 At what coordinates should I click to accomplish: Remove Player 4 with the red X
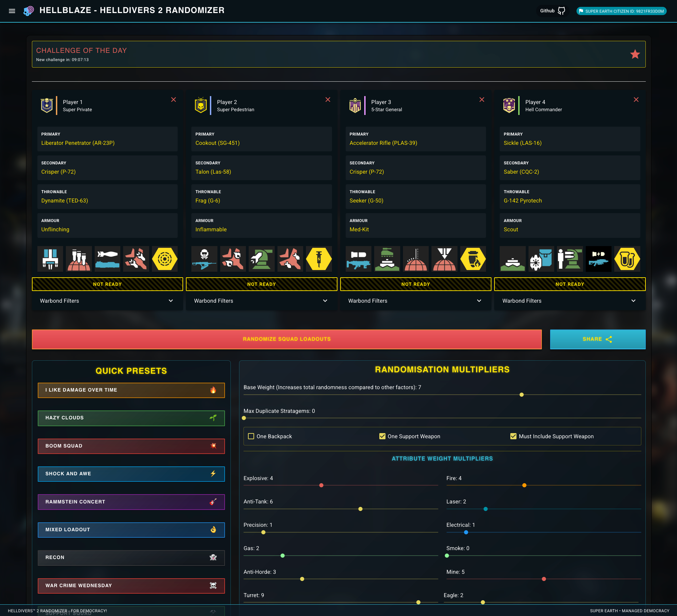[636, 100]
